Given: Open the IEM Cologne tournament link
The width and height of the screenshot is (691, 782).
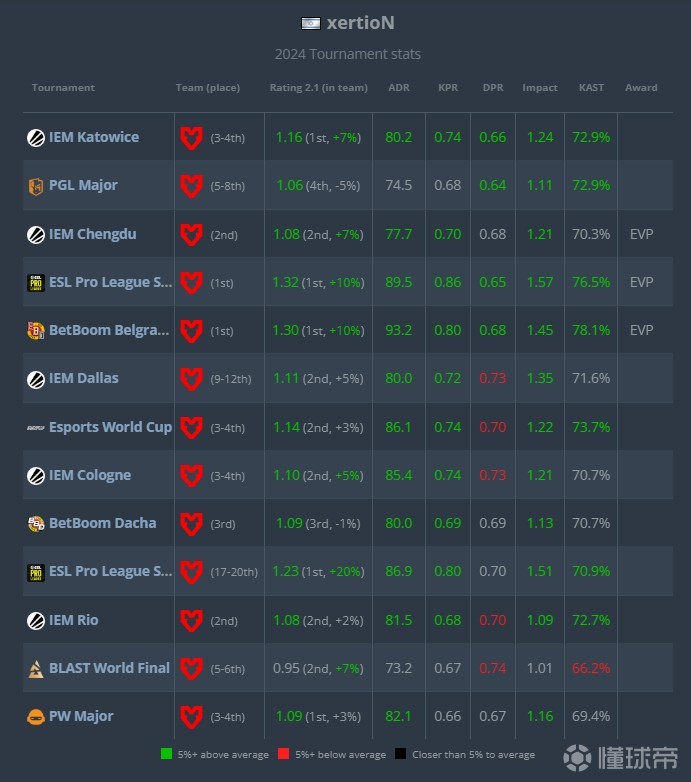Looking at the screenshot, I should pyautogui.click(x=90, y=475).
